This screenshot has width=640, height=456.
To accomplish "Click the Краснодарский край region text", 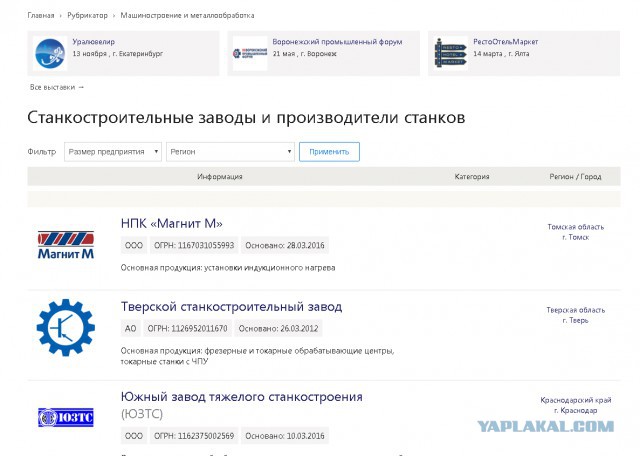I will pos(576,400).
